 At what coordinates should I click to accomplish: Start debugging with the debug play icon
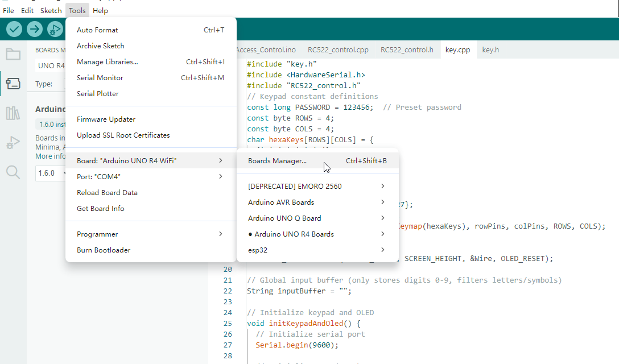coord(55,29)
